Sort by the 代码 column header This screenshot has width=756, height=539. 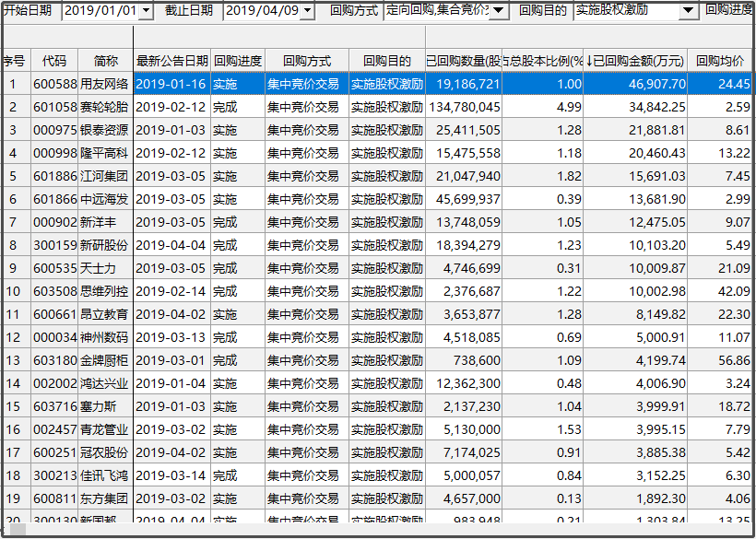(54, 61)
